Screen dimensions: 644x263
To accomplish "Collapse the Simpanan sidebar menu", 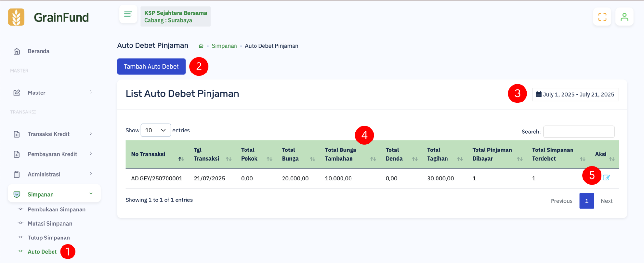I will tap(54, 194).
